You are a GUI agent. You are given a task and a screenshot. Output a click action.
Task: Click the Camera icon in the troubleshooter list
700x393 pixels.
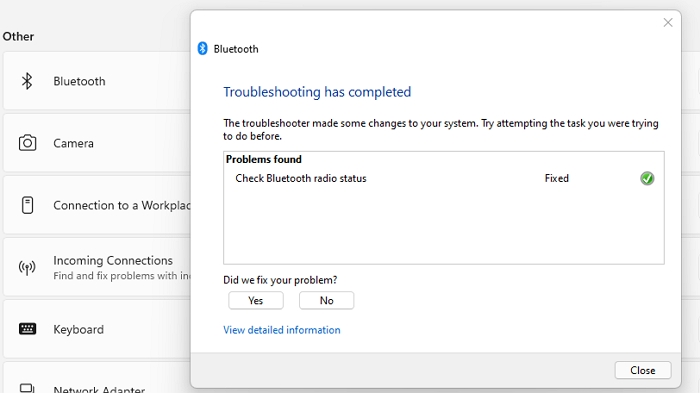[27, 143]
